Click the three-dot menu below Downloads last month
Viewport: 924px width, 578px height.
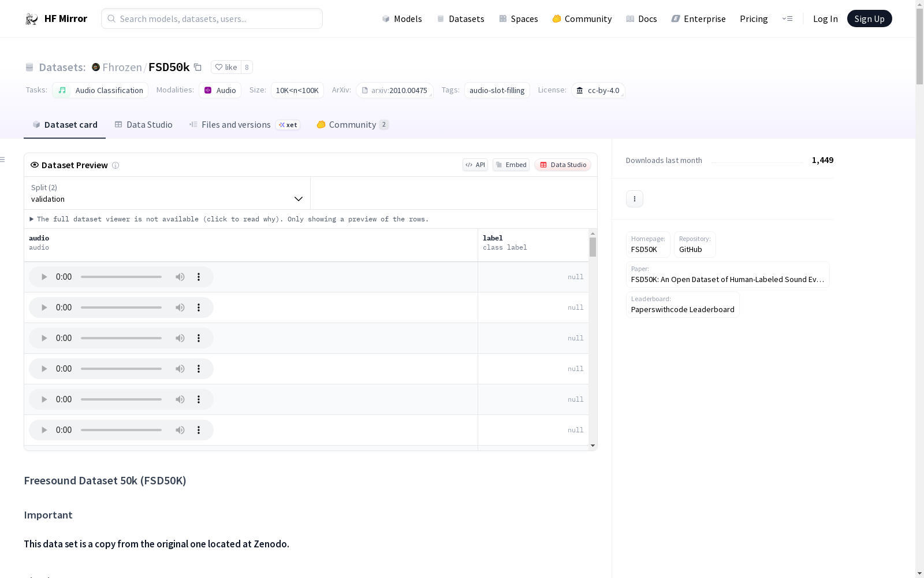pos(635,199)
